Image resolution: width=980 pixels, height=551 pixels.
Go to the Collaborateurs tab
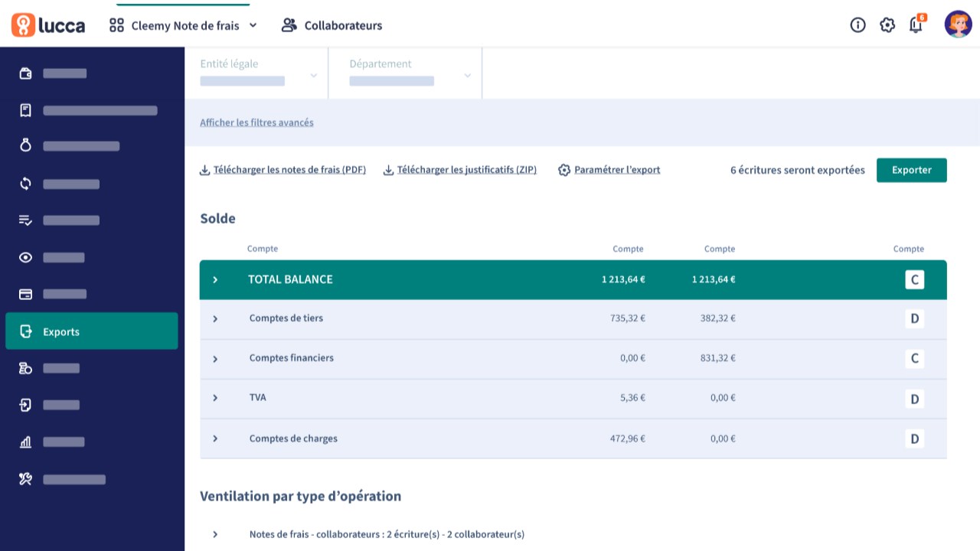coord(332,25)
